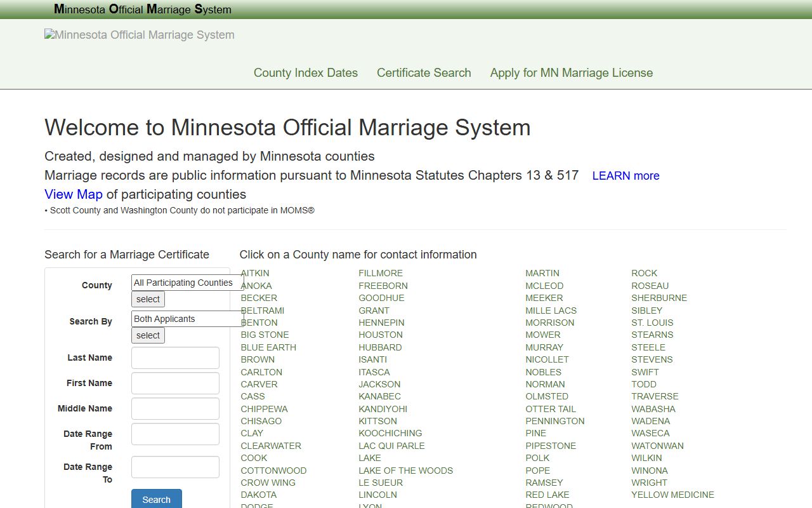Image resolution: width=812 pixels, height=508 pixels.
Task: Select BECKER county link
Action: coord(259,298)
